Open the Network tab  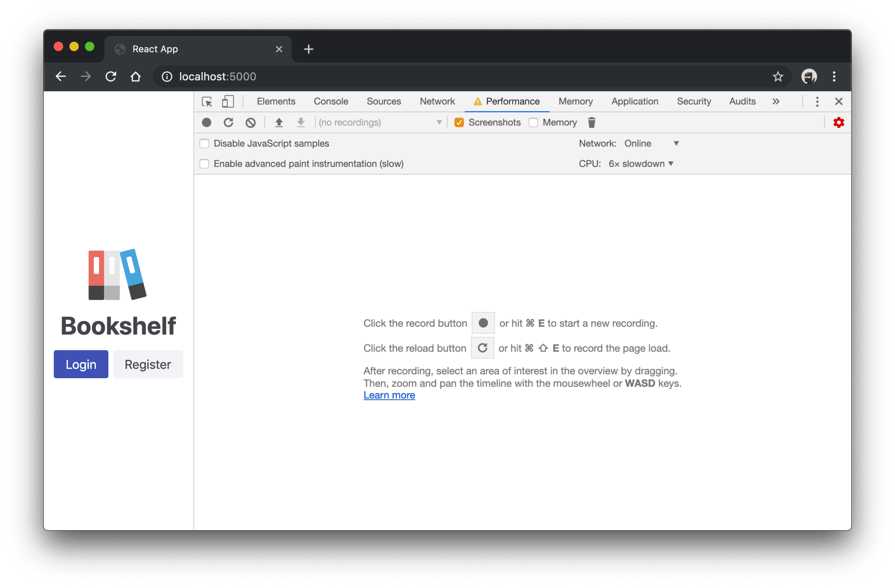[437, 102]
